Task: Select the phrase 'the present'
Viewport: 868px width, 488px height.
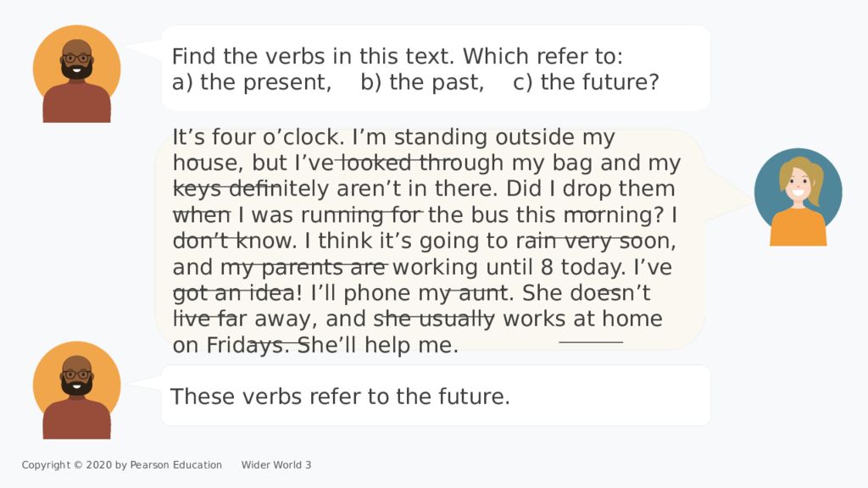Action: click(265, 82)
